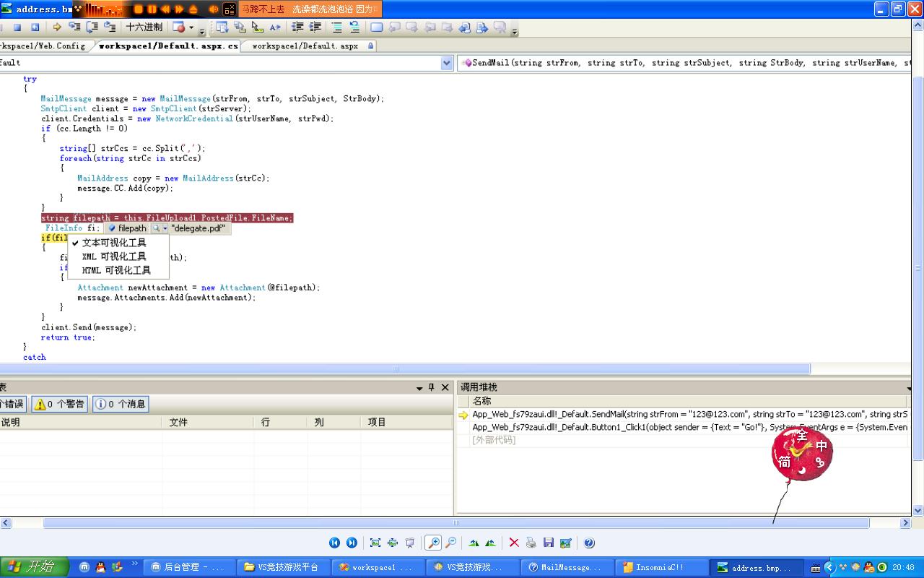Toggle the 0 messages filter
The width and height of the screenshot is (924, 578).
click(x=121, y=404)
